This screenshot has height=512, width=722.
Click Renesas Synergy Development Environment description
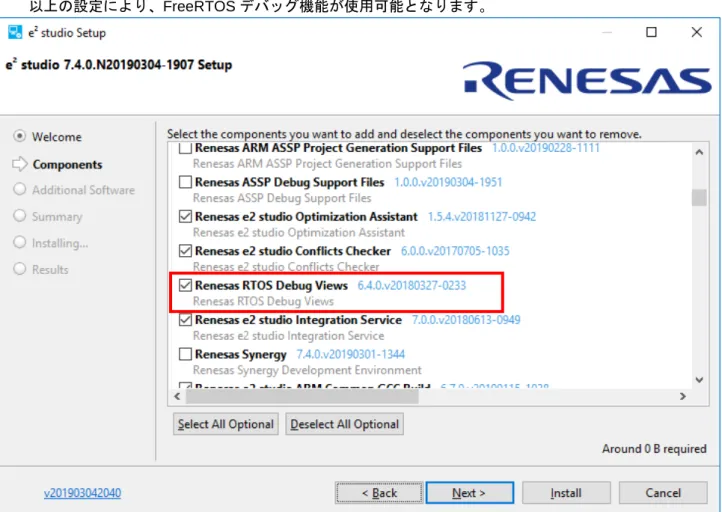[x=307, y=370]
